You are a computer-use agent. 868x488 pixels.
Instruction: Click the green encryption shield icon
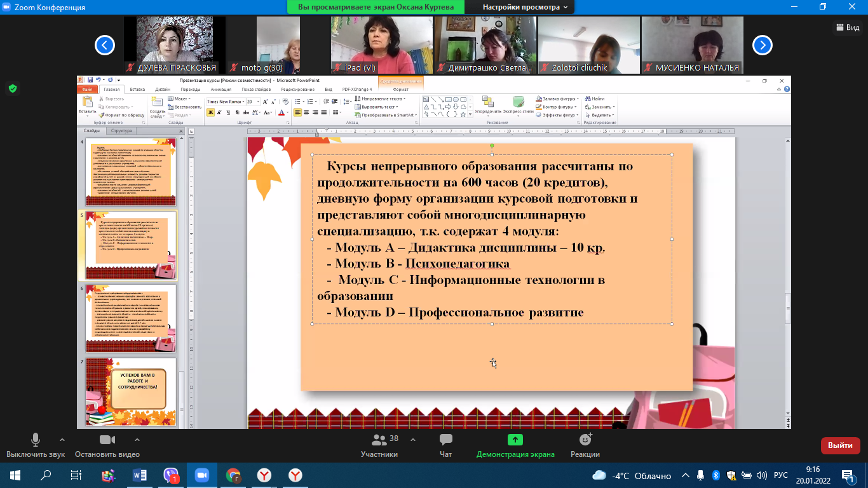(x=13, y=88)
